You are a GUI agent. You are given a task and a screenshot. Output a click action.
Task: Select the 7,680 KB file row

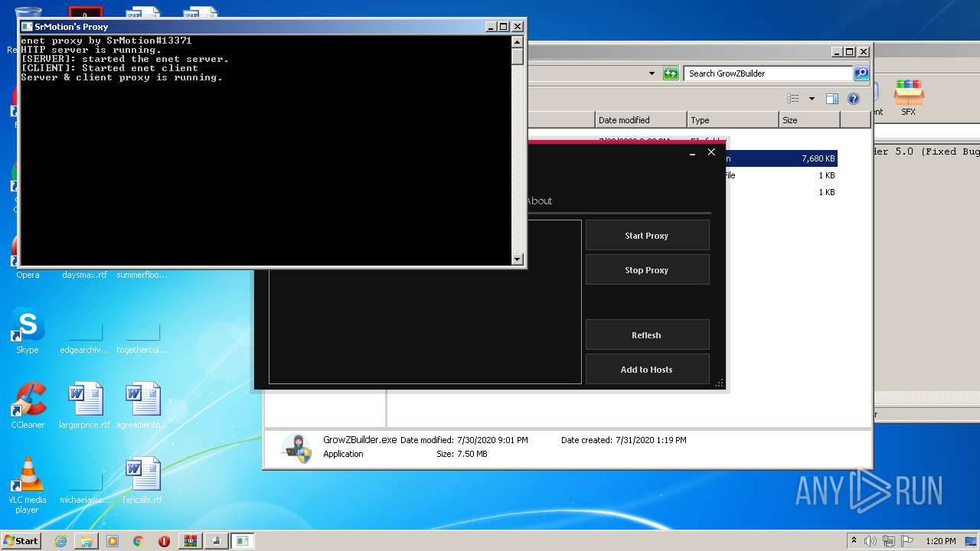pos(781,158)
